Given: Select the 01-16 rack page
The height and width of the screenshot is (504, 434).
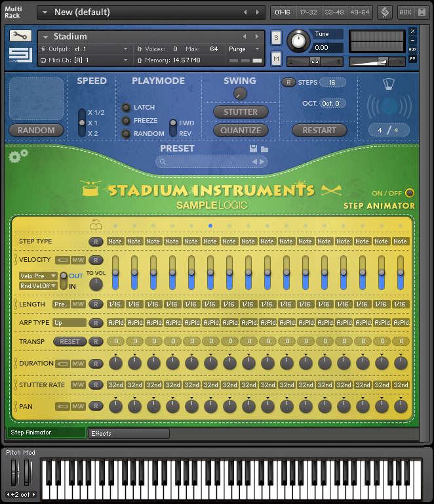Looking at the screenshot, I should [283, 12].
